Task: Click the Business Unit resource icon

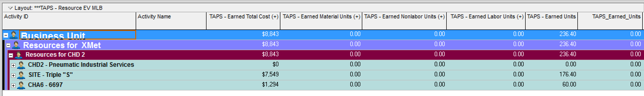Action: click(x=14, y=35)
